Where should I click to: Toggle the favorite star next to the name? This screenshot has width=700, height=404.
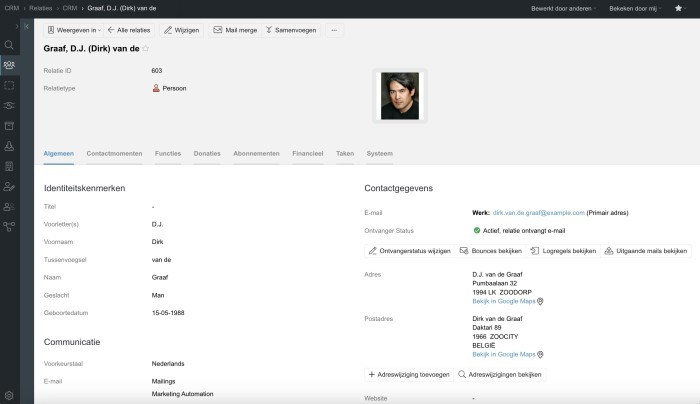pos(146,48)
